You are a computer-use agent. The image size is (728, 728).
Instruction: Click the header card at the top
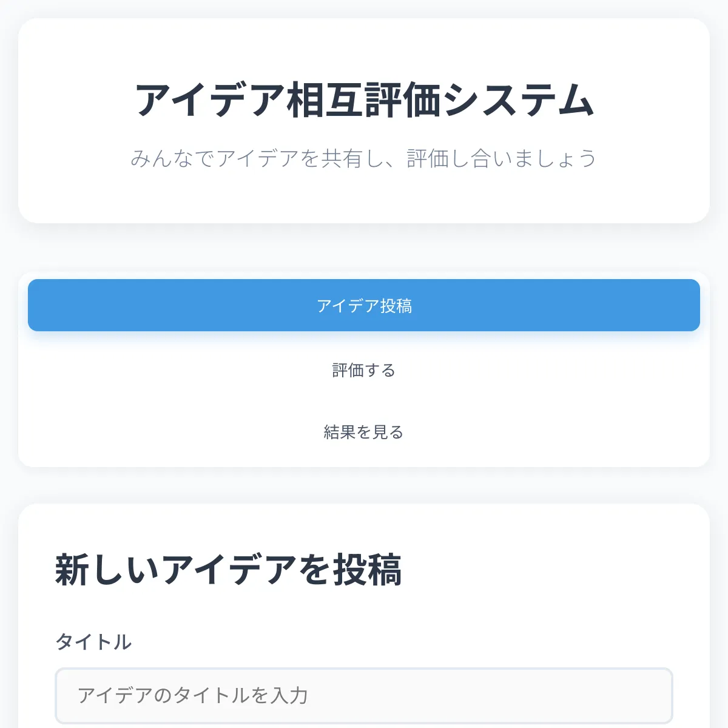pyautogui.click(x=364, y=121)
